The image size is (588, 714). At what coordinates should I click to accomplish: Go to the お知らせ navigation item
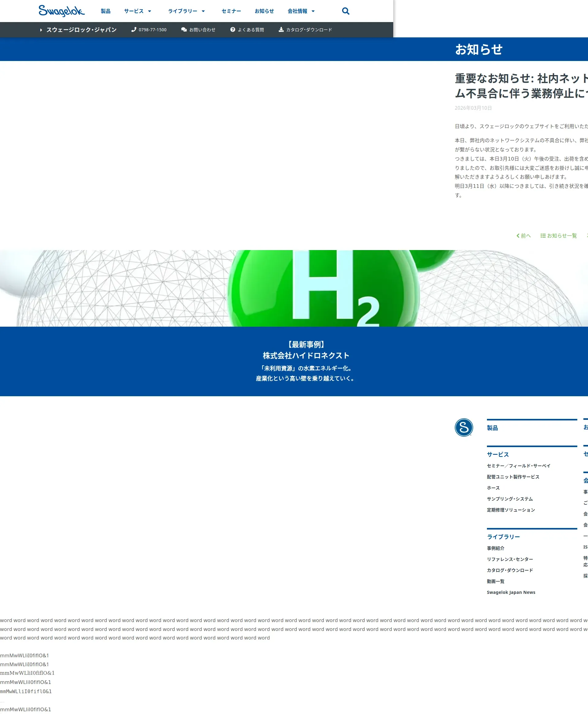[x=264, y=11]
